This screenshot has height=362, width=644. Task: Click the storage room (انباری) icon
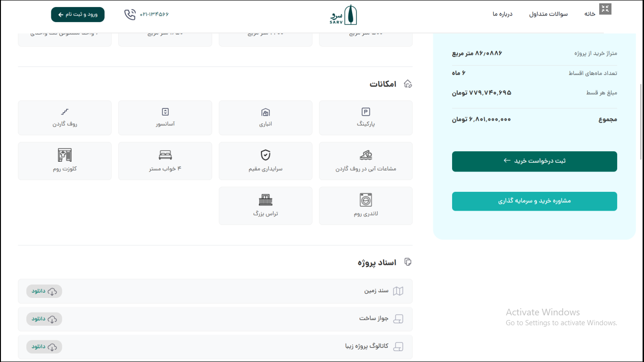[x=265, y=112]
